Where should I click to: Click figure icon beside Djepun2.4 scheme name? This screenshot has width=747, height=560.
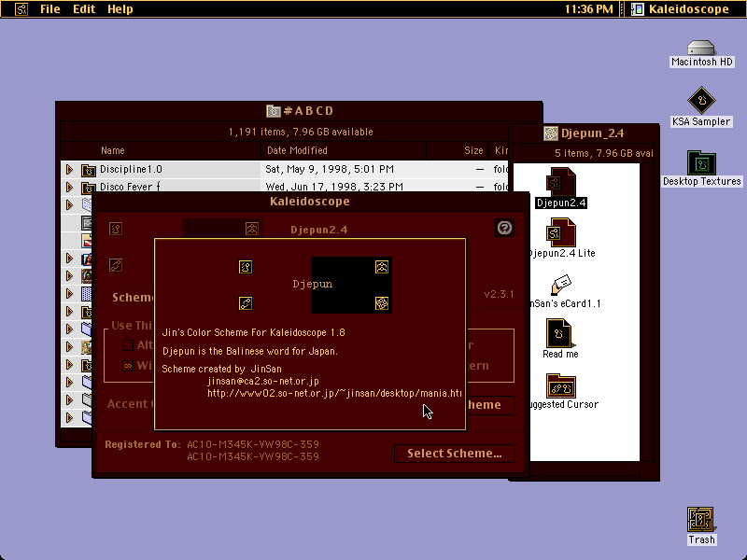(252, 229)
